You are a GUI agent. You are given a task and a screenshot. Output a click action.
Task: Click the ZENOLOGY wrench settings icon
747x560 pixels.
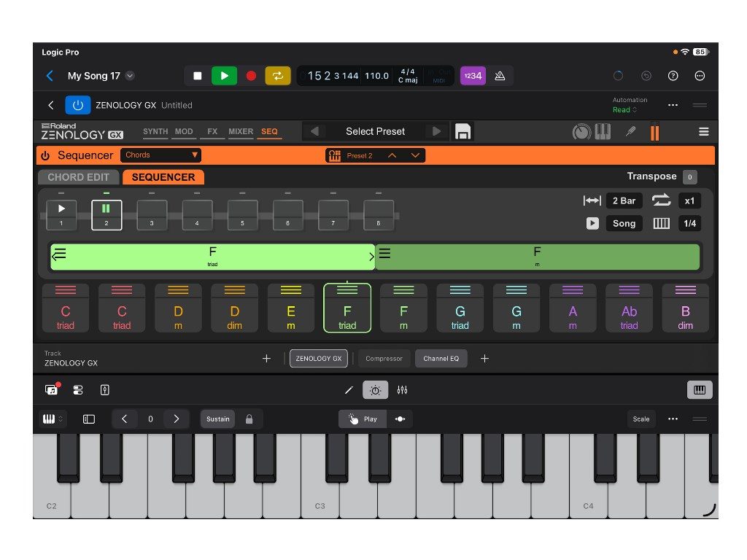(x=631, y=131)
